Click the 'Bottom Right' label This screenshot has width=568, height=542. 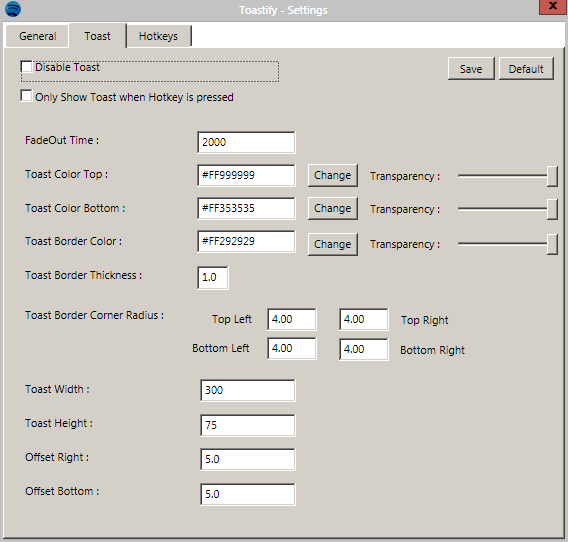click(432, 350)
